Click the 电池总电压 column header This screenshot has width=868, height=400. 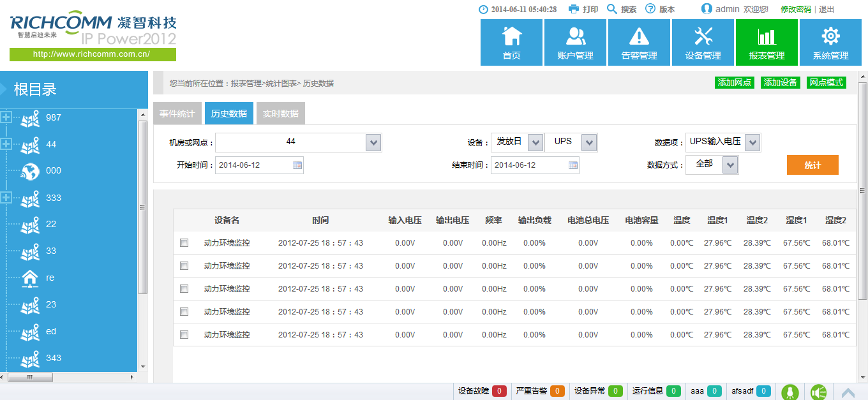(588, 220)
